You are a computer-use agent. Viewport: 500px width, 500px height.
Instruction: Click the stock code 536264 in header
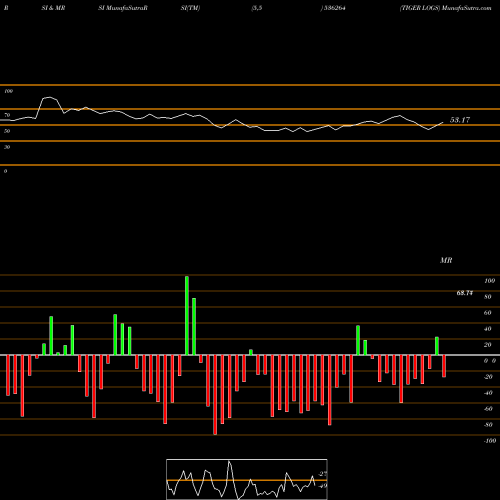[334, 8]
